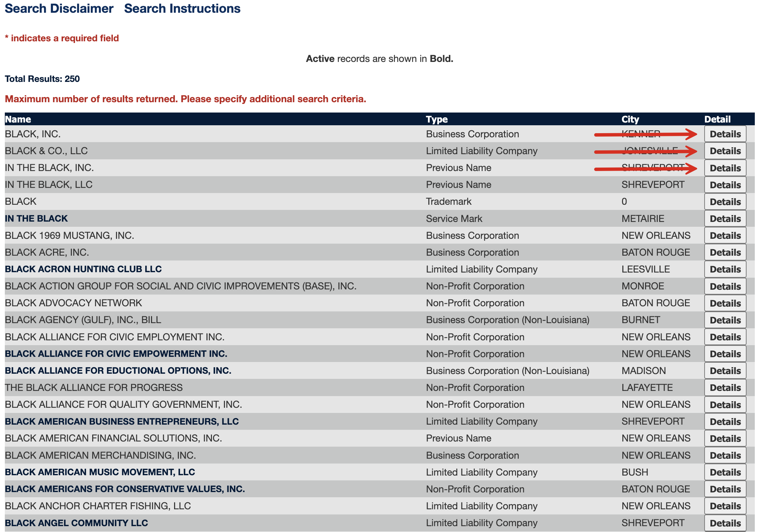
Task: Open the Search Instructions link
Action: coord(182,9)
